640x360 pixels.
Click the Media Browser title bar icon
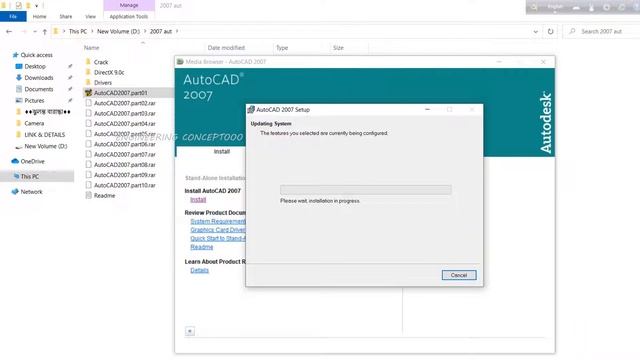180,62
